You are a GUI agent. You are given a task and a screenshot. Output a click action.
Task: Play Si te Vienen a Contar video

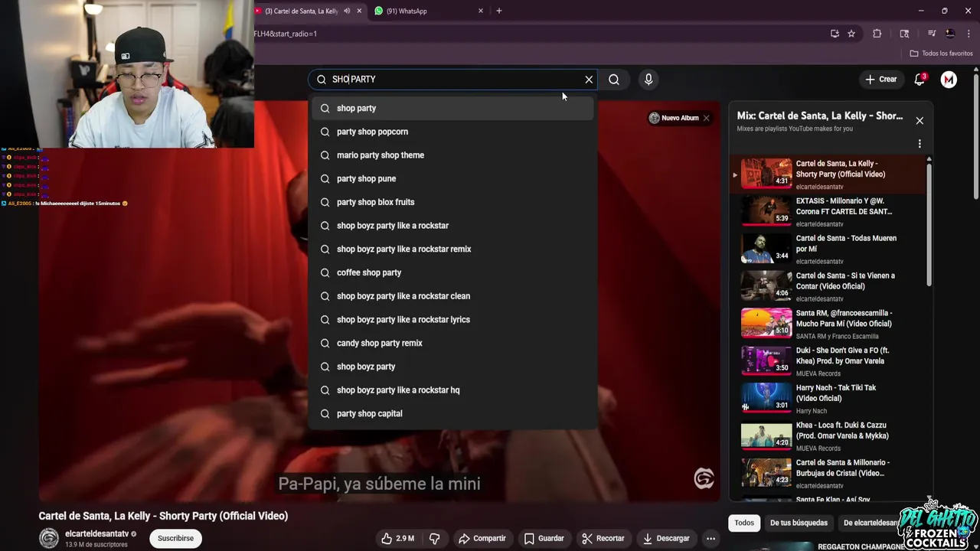click(827, 285)
